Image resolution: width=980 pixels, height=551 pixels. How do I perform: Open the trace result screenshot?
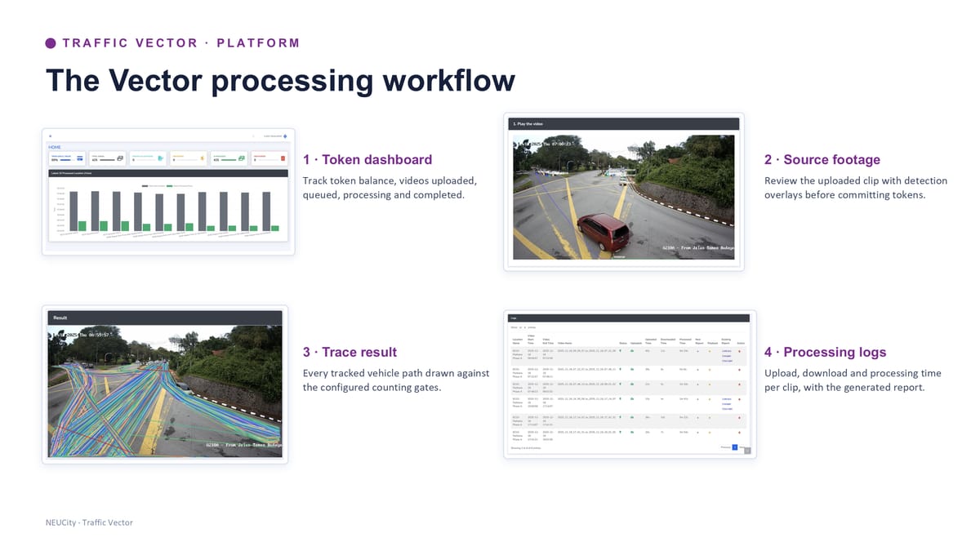(x=165, y=384)
